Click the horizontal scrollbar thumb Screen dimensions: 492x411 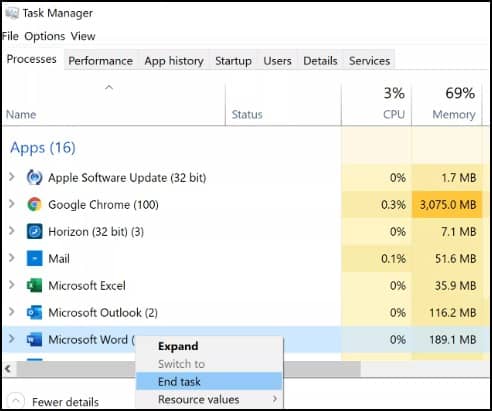[x=188, y=369]
